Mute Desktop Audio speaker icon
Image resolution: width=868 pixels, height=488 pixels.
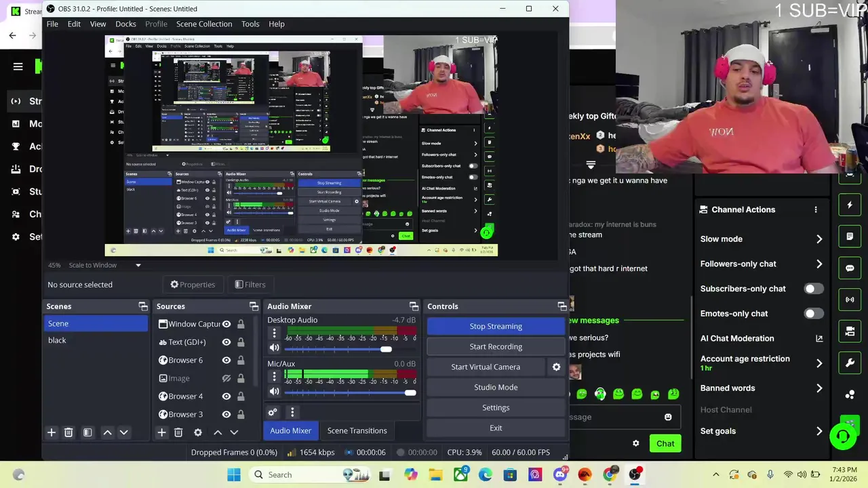click(x=274, y=348)
